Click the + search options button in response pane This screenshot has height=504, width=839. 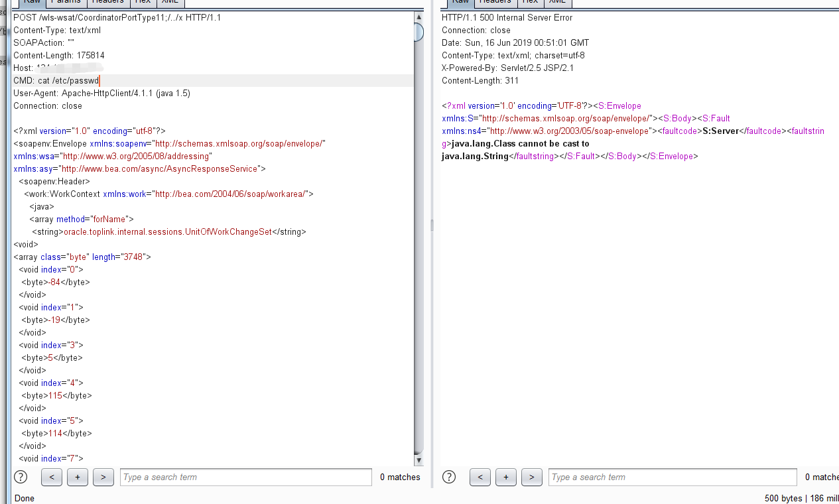(506, 477)
